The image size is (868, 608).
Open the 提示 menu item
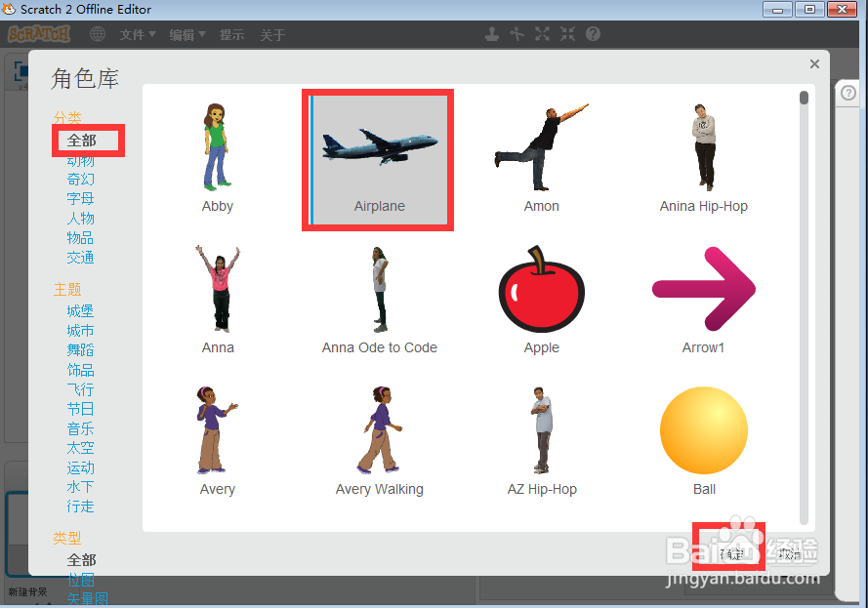(232, 35)
